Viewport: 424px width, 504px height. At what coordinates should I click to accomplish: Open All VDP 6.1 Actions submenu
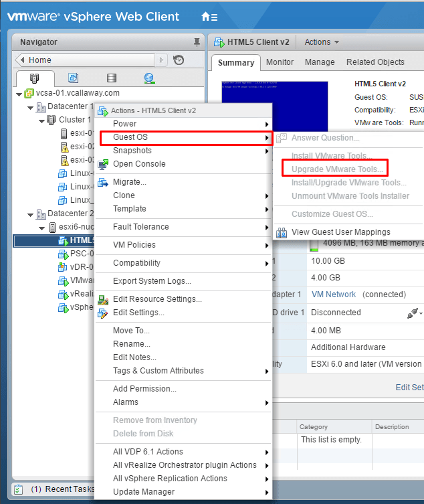183,452
